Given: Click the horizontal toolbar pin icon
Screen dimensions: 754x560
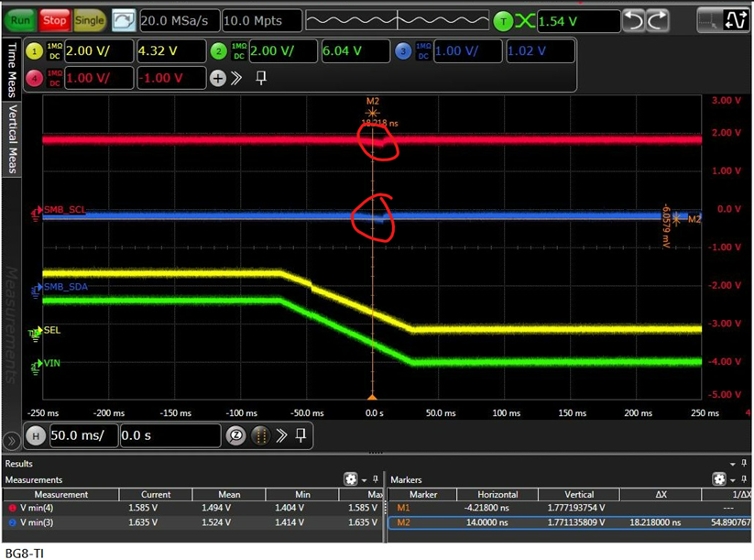Looking at the screenshot, I should coord(301,436).
